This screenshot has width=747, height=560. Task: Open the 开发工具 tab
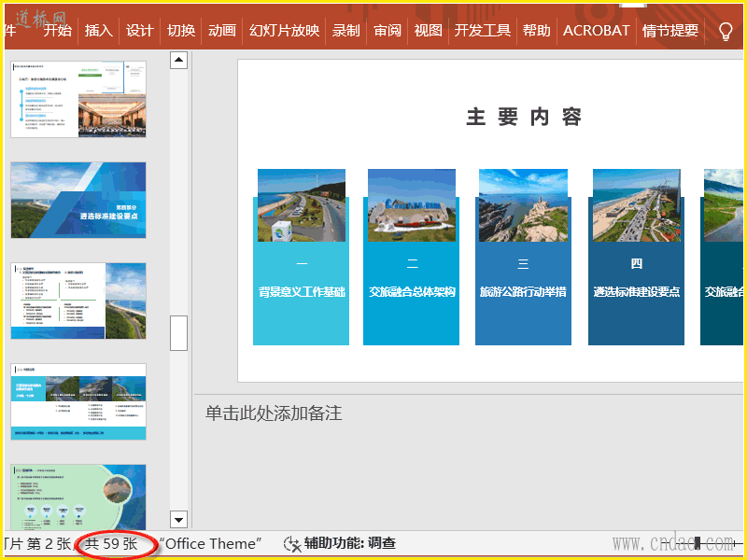[x=483, y=31]
